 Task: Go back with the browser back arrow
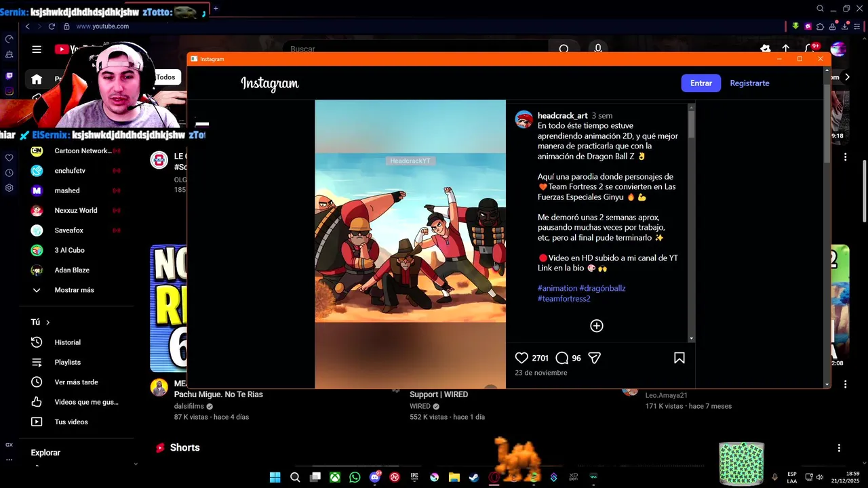click(28, 26)
